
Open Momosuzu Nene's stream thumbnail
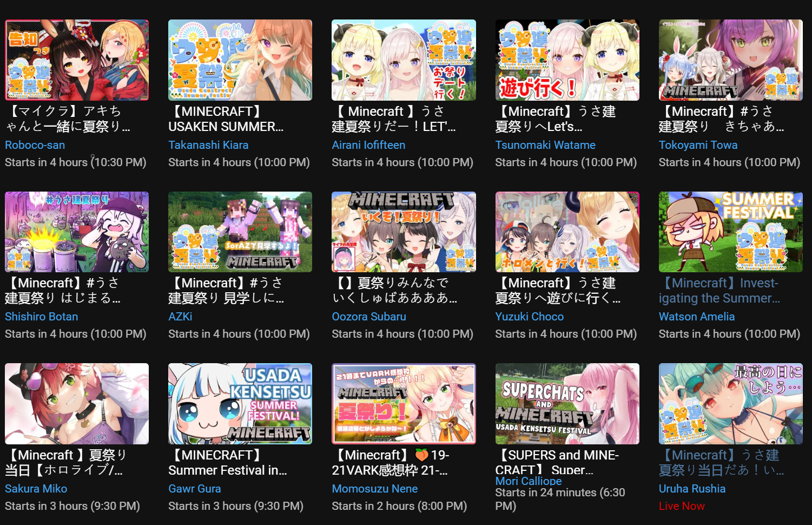[404, 404]
